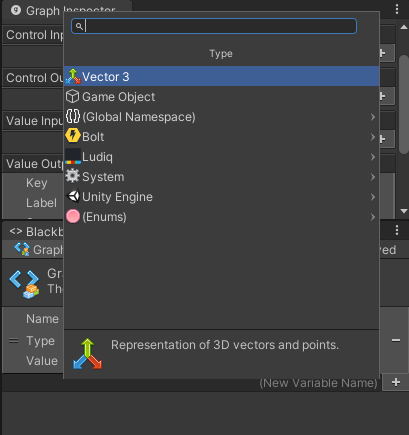Click the Game Object cube icon

point(73,96)
